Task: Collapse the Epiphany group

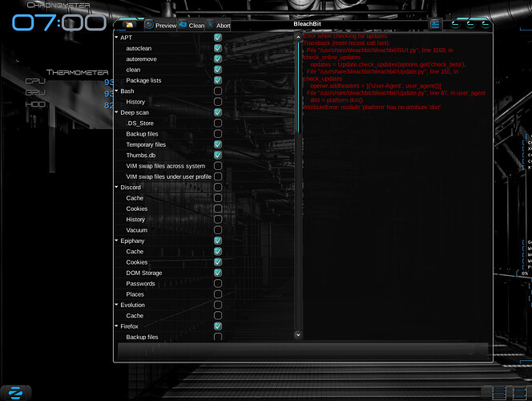Action: tap(116, 241)
